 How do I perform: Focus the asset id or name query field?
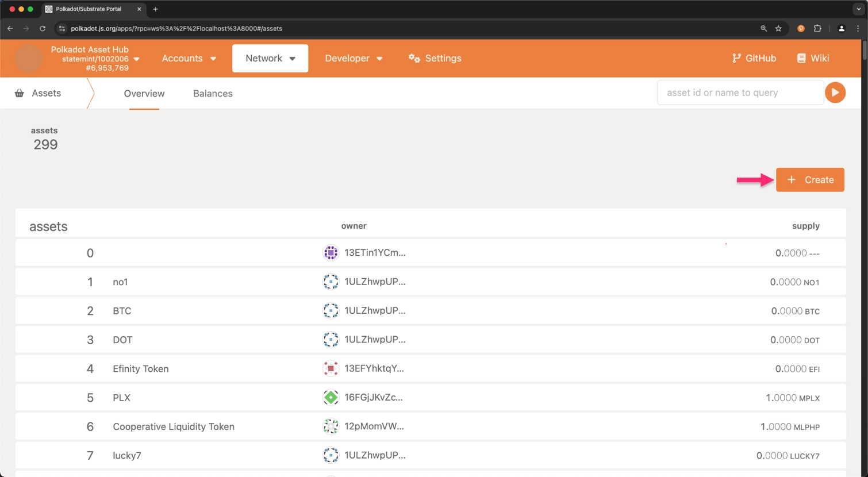click(740, 93)
